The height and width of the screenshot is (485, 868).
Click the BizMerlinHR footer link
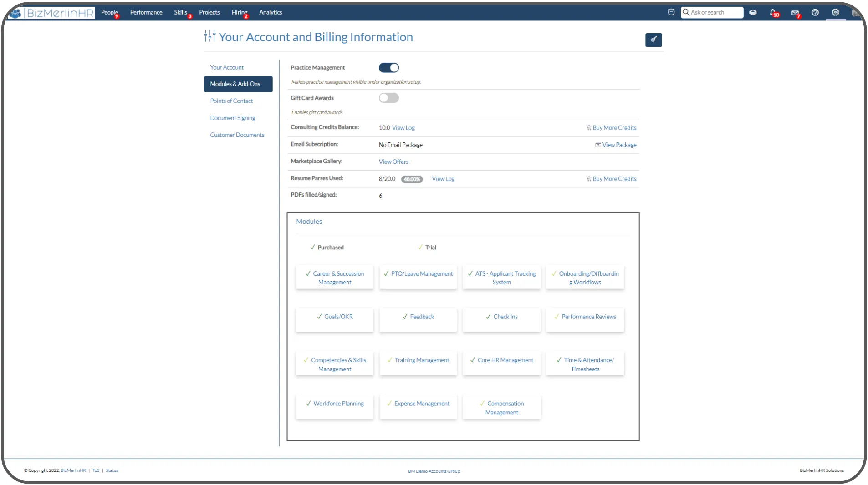coord(73,470)
